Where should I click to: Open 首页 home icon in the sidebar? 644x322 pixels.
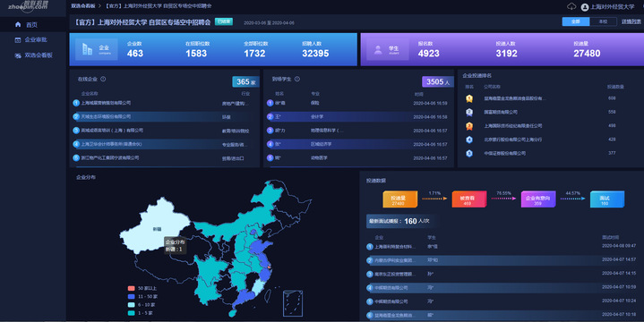click(x=18, y=25)
